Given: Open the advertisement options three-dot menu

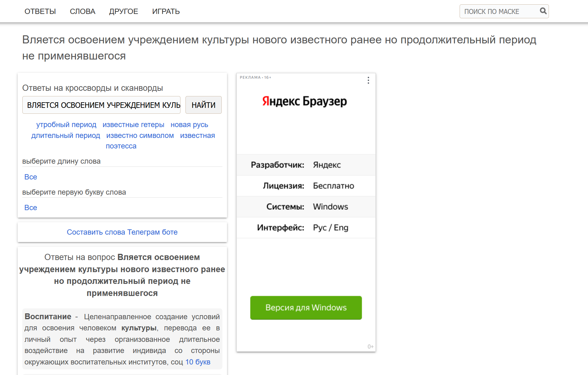Looking at the screenshot, I should [x=368, y=81].
